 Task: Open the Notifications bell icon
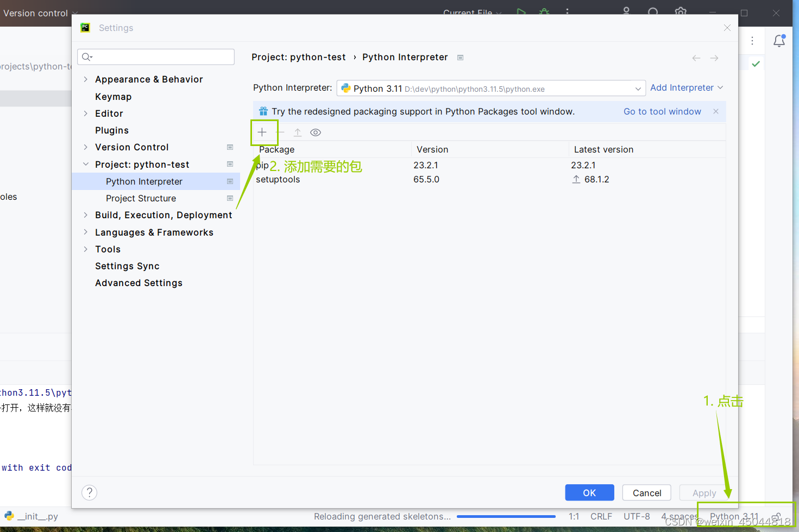(779, 41)
